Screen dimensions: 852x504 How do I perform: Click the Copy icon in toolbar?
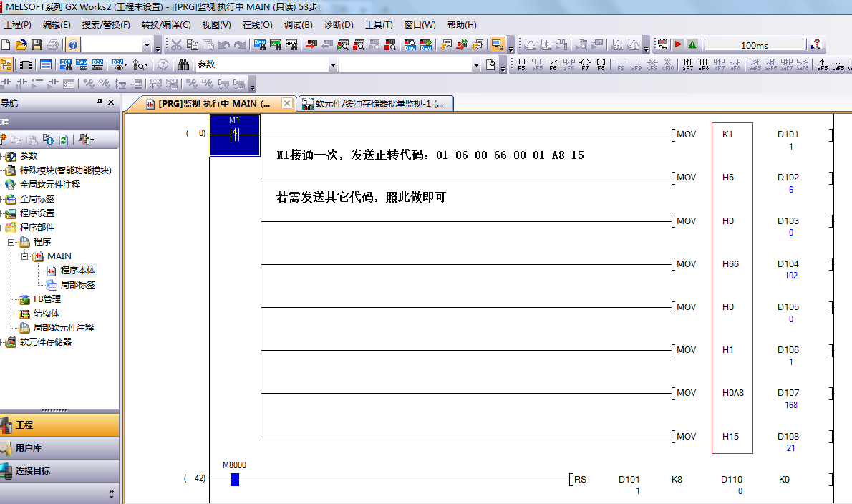192,45
